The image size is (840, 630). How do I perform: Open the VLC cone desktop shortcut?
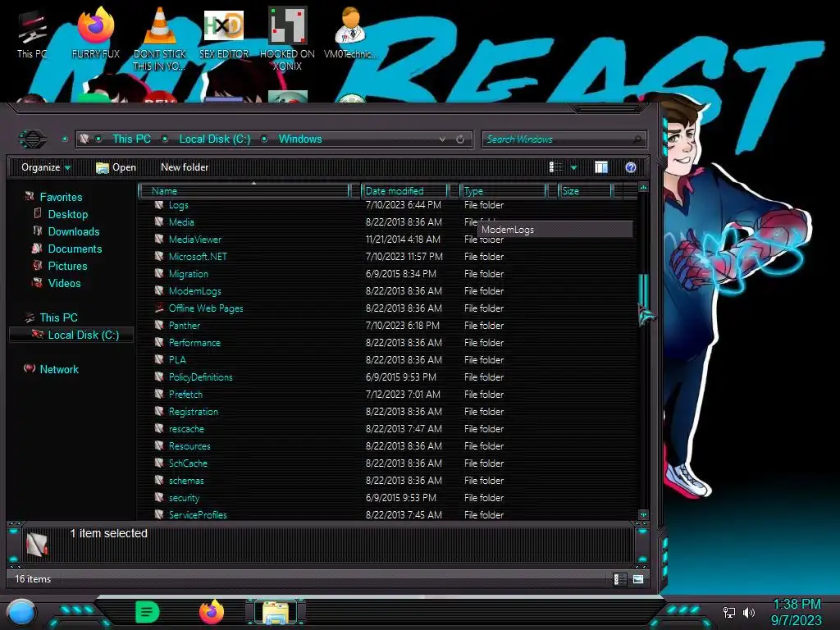160,39
